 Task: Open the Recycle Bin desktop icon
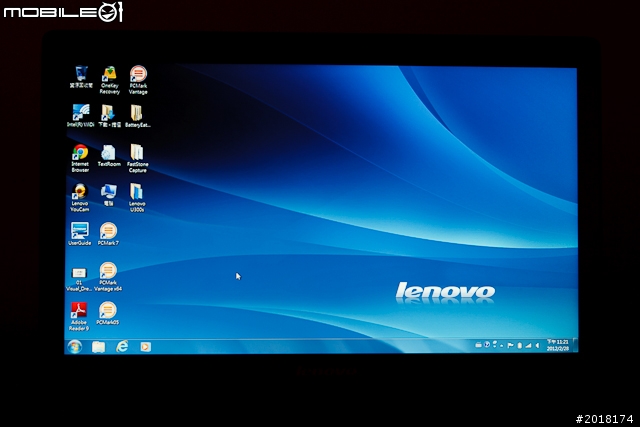click(x=81, y=77)
